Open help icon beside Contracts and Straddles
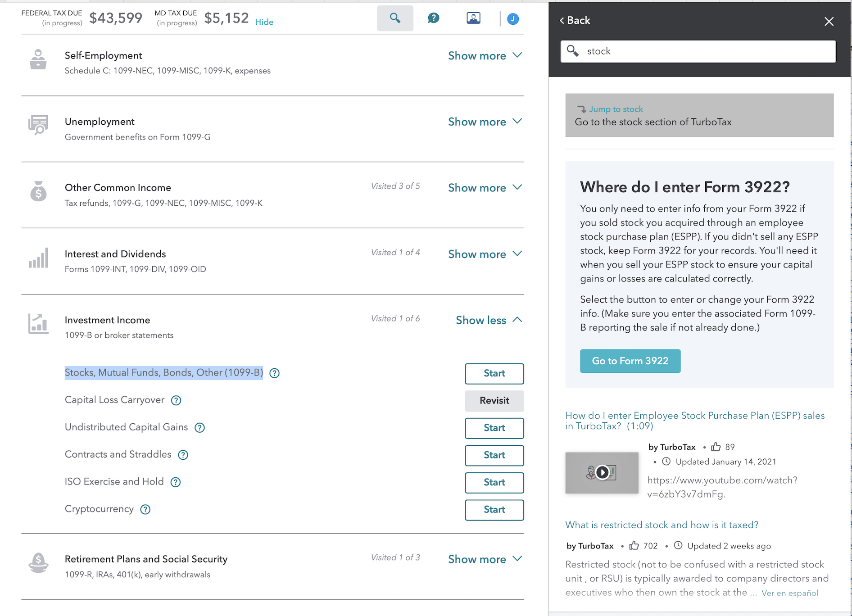Screen dimensions: 852x616 click(x=183, y=455)
